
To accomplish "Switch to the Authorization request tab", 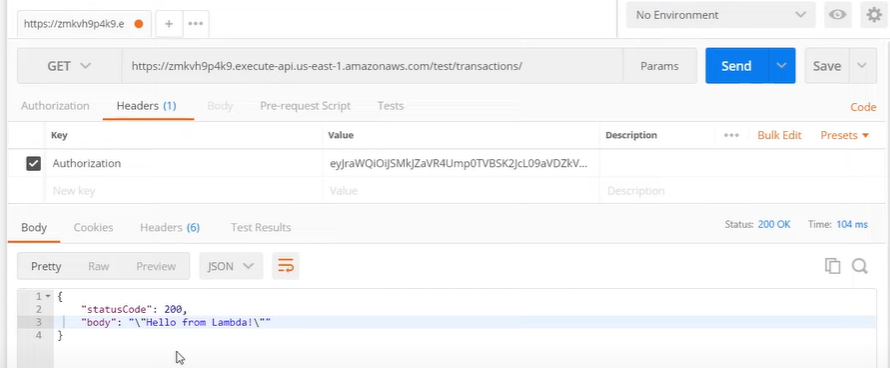I will 55,106.
